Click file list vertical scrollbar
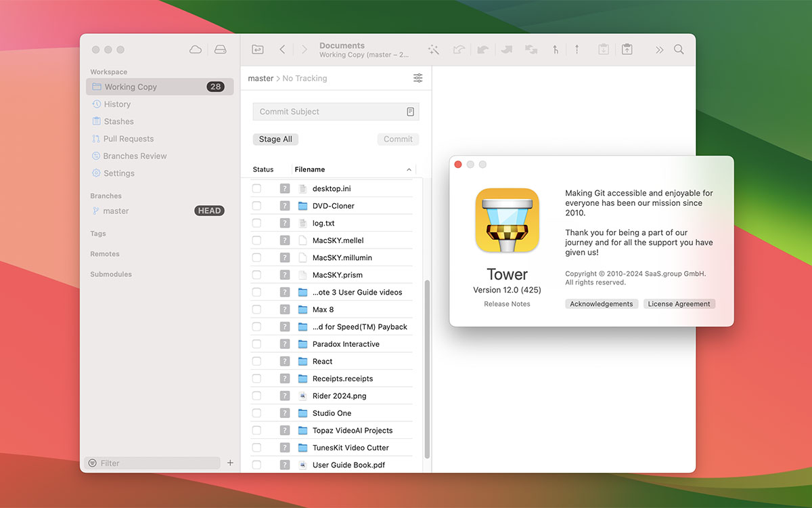This screenshot has width=812, height=508. pyautogui.click(x=426, y=369)
